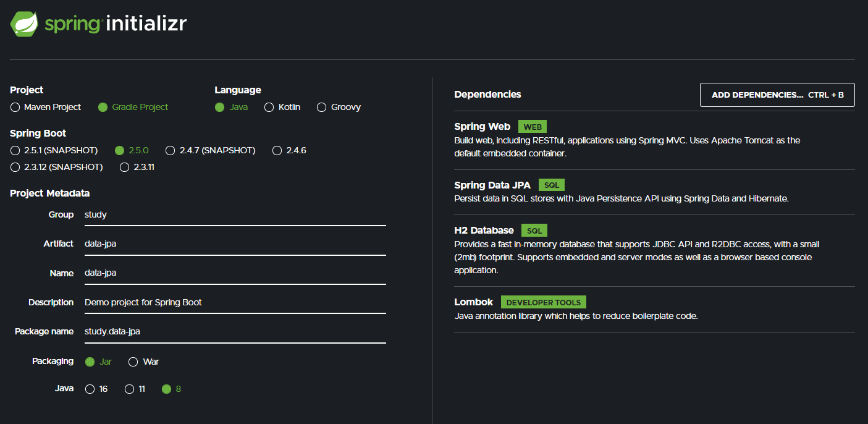The width and height of the screenshot is (868, 424).
Task: Select Spring Boot version 2.4.6
Action: (289, 150)
